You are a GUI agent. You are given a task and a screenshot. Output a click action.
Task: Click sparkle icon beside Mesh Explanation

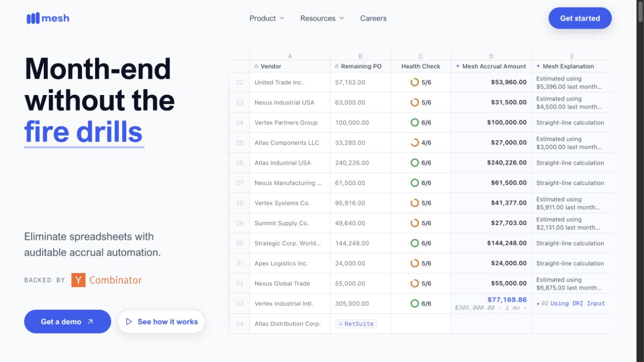(538, 66)
